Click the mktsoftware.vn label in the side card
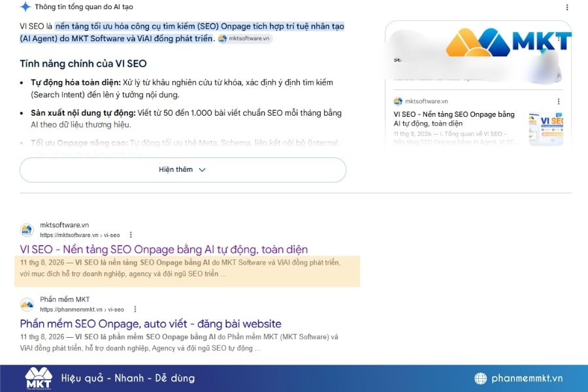 [x=427, y=101]
